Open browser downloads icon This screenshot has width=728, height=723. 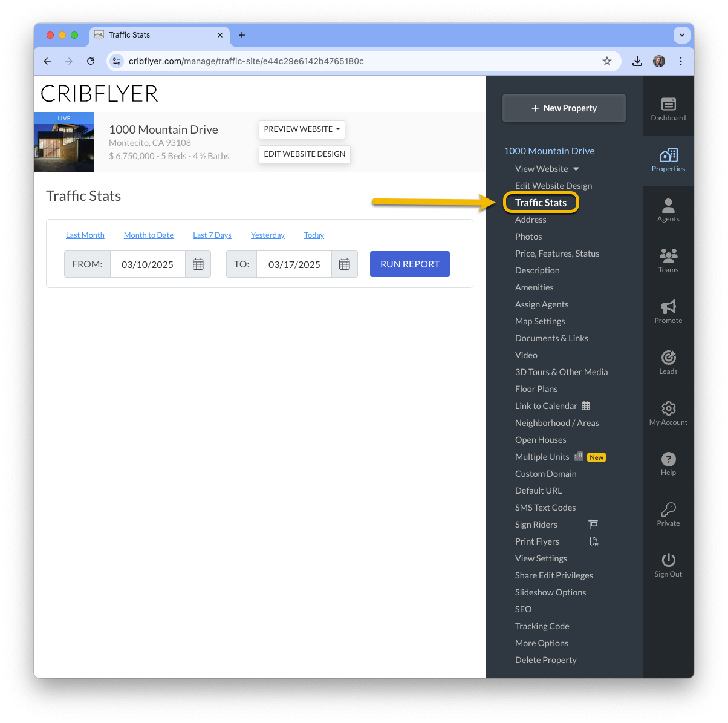(x=637, y=61)
